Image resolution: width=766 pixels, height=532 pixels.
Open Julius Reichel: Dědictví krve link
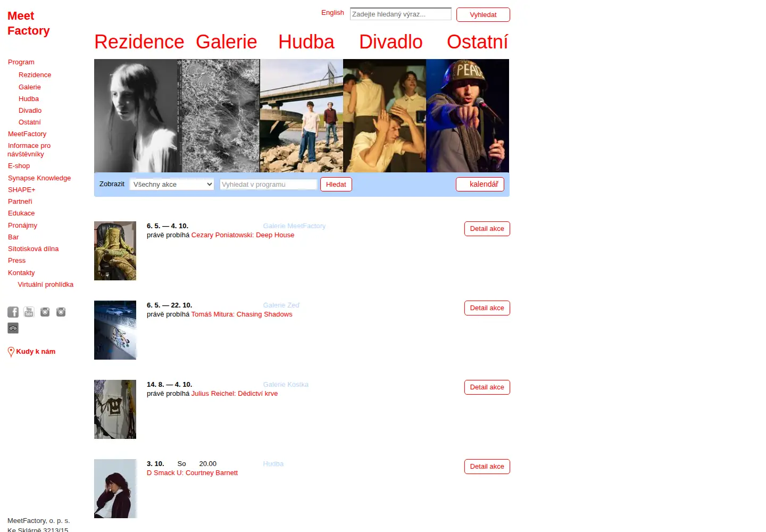[235, 394]
